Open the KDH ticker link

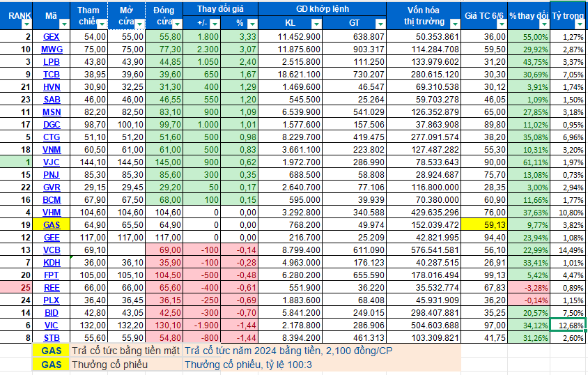52,263
